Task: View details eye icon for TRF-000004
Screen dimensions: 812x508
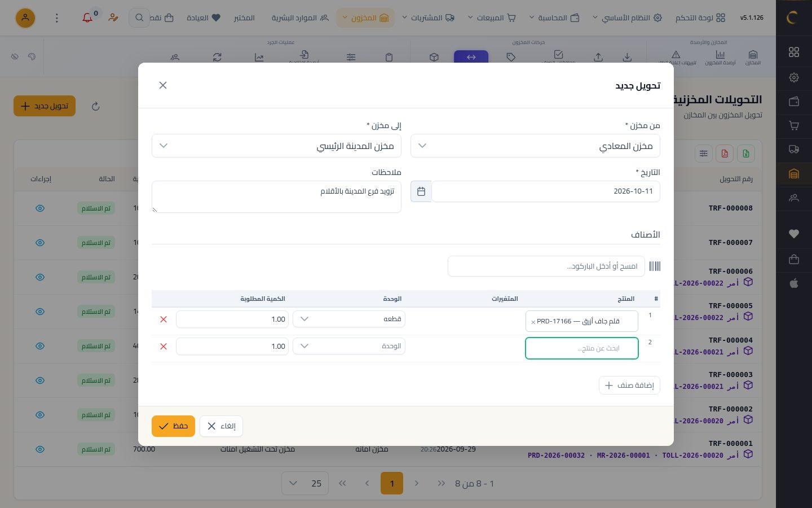Action: coord(40,346)
